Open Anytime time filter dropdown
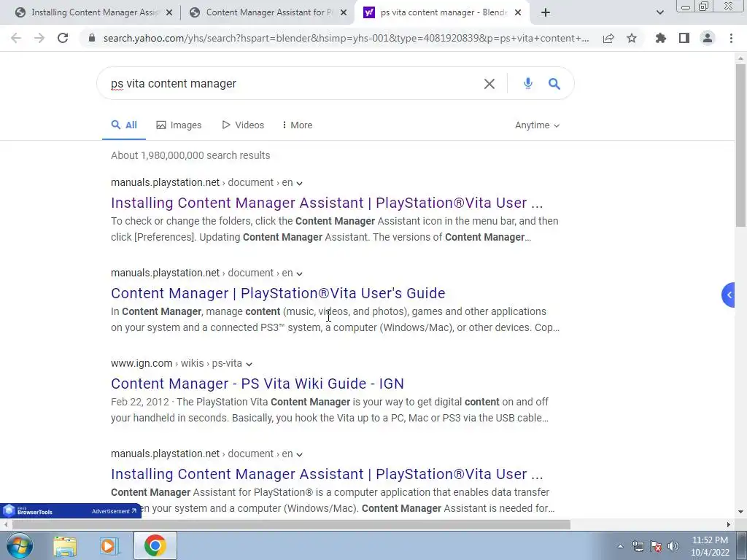 pyautogui.click(x=537, y=125)
